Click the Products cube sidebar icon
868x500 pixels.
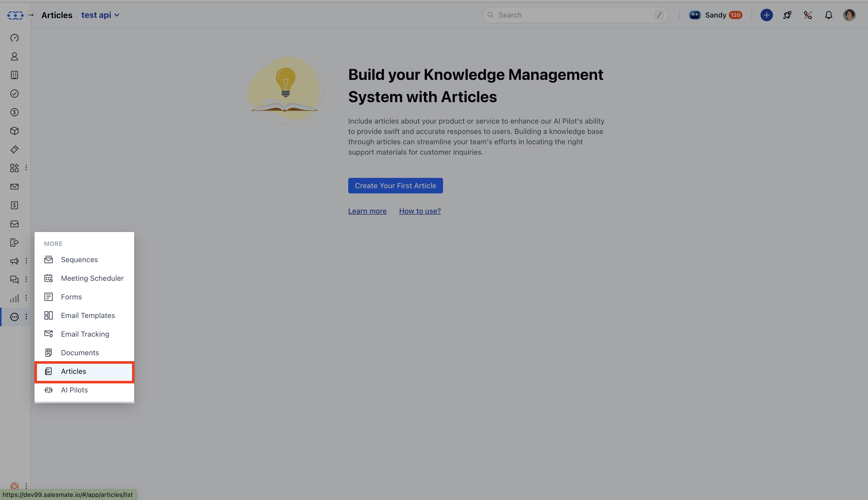tap(14, 131)
